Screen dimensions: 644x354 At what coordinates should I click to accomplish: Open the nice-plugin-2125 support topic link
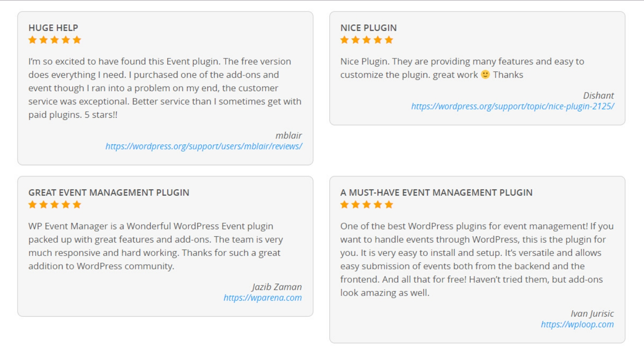pyautogui.click(x=513, y=106)
